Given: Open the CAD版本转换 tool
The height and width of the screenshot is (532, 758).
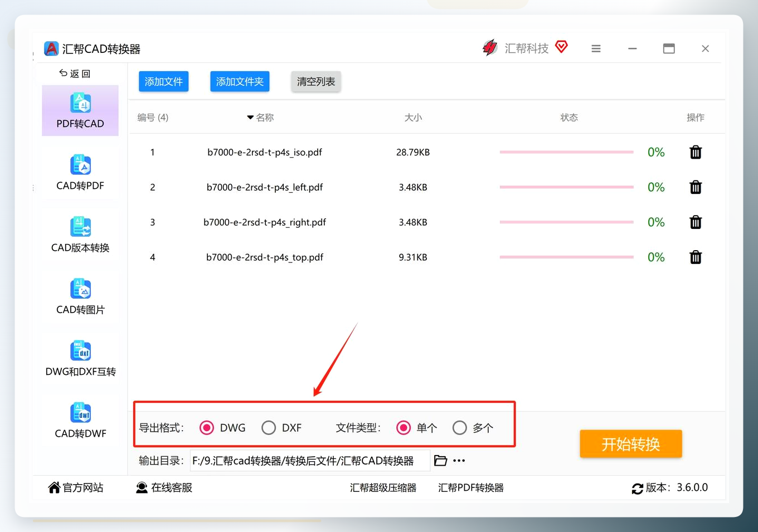Looking at the screenshot, I should (x=80, y=235).
